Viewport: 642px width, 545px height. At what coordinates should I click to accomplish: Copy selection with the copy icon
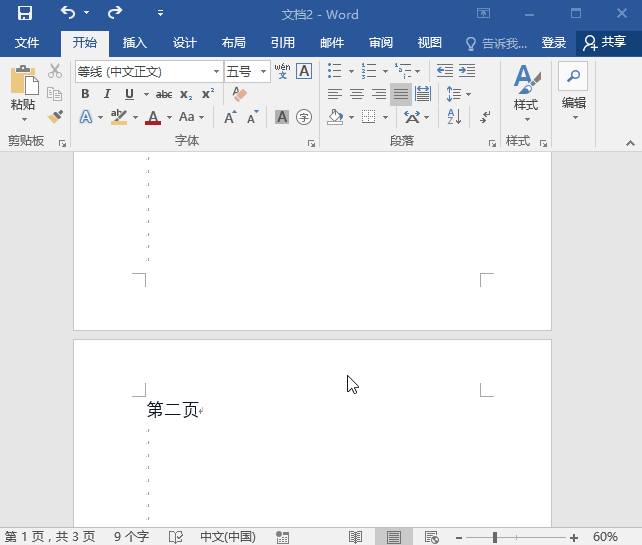[54, 94]
